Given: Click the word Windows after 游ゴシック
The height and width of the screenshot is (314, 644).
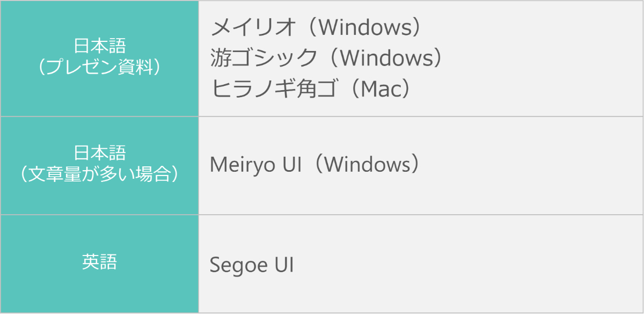Looking at the screenshot, I should (385, 58).
